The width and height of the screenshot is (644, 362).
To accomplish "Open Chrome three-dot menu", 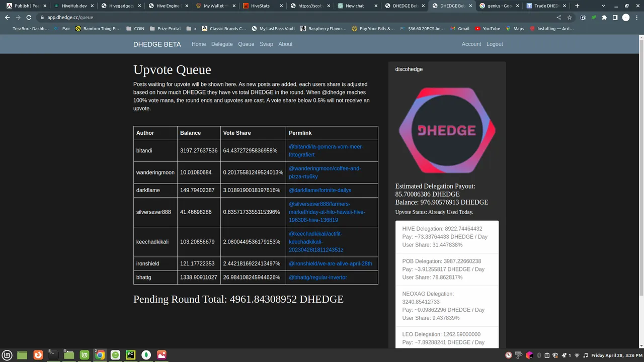I will 636,17.
